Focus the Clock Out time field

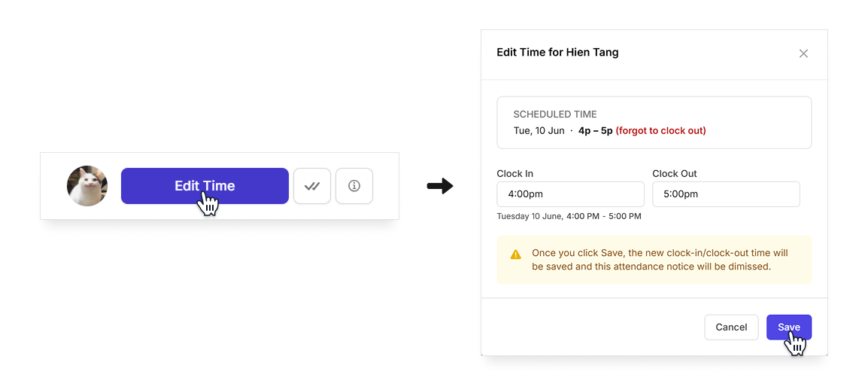pos(727,194)
